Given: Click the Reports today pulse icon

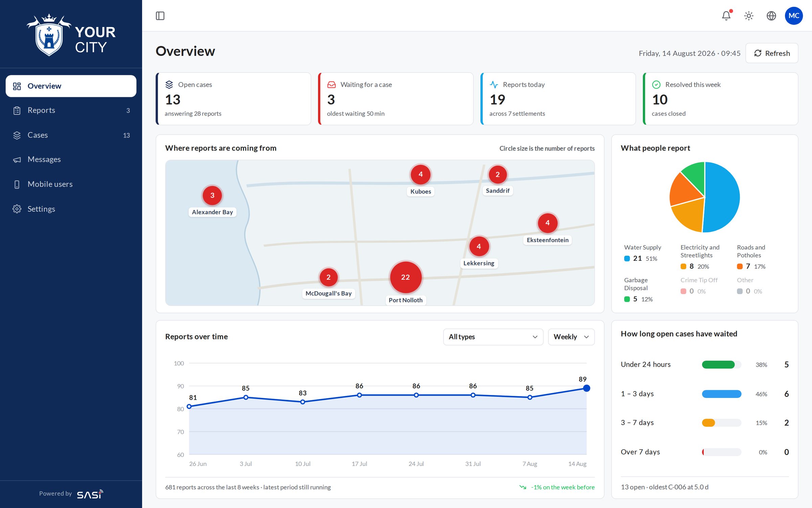Looking at the screenshot, I should tap(494, 84).
